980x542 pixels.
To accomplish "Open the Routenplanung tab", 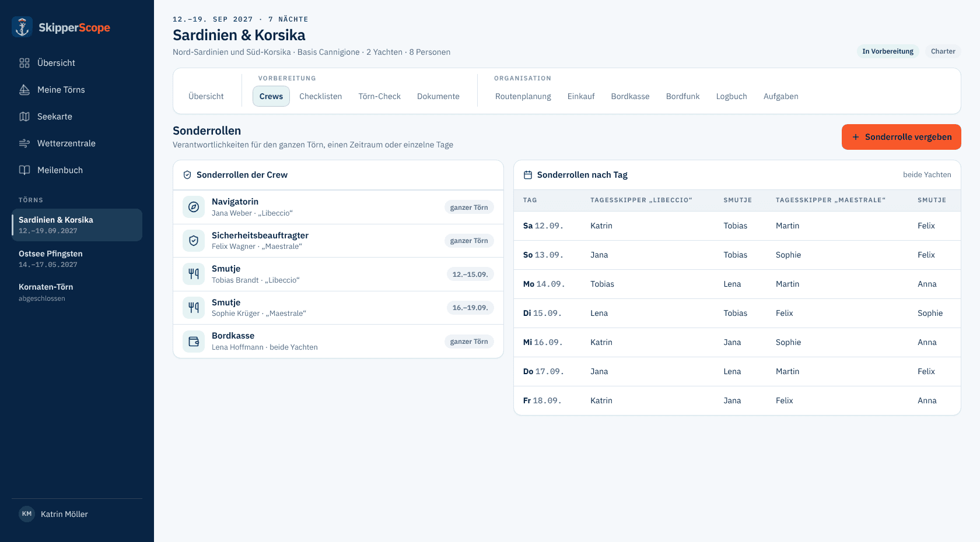I will pos(523,96).
